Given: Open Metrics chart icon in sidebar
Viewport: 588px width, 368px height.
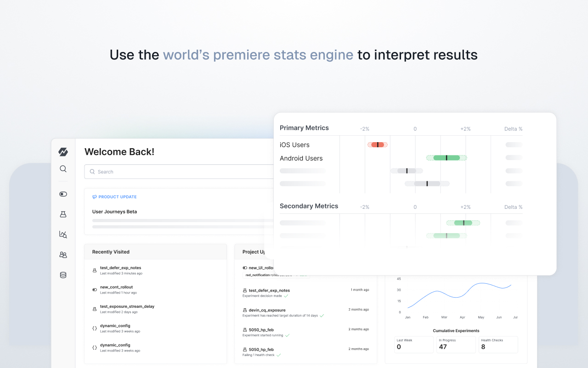Looking at the screenshot, I should point(63,235).
